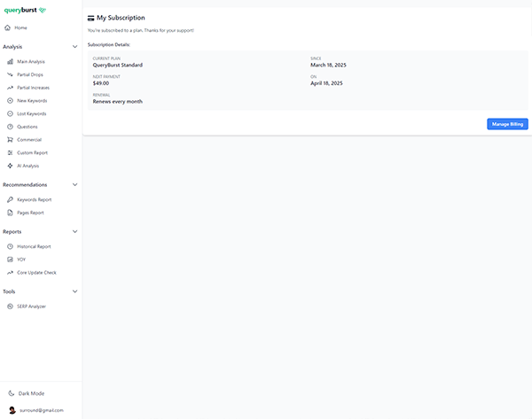The height and width of the screenshot is (419, 532).
Task: Click the New Keywords plus-circle icon
Action: click(x=10, y=101)
